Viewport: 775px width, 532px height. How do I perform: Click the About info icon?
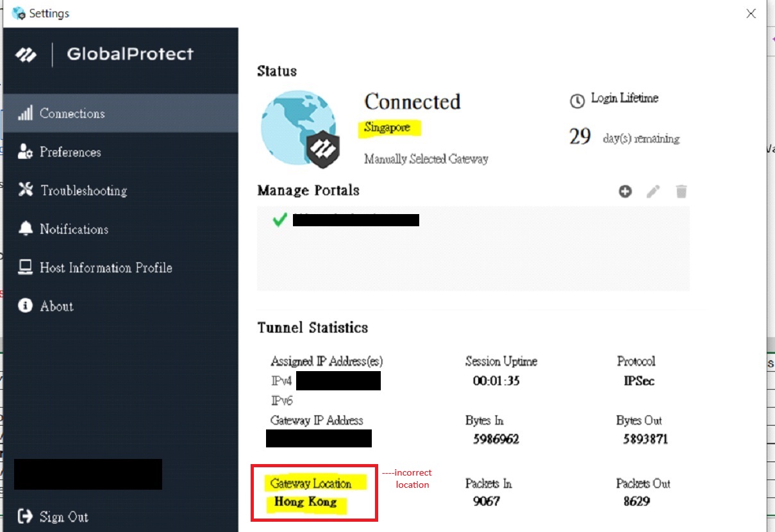click(x=25, y=306)
